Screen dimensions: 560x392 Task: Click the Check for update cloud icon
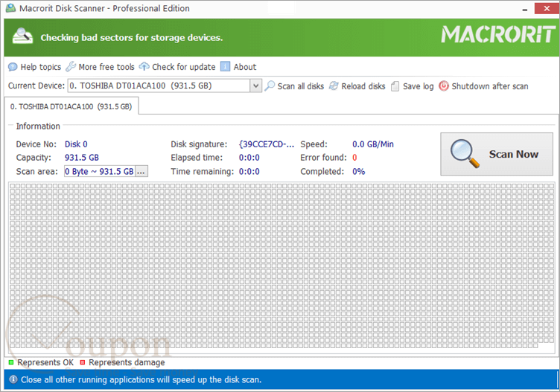pos(144,67)
